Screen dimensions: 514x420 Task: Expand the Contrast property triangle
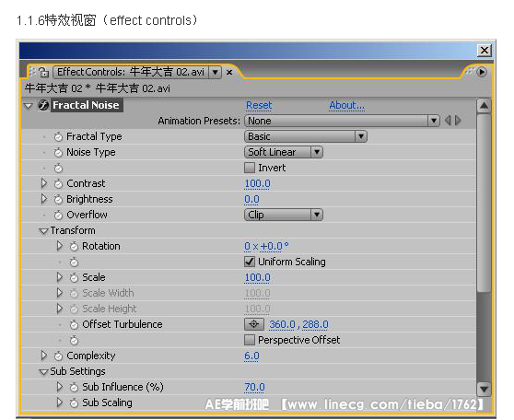tap(43, 183)
